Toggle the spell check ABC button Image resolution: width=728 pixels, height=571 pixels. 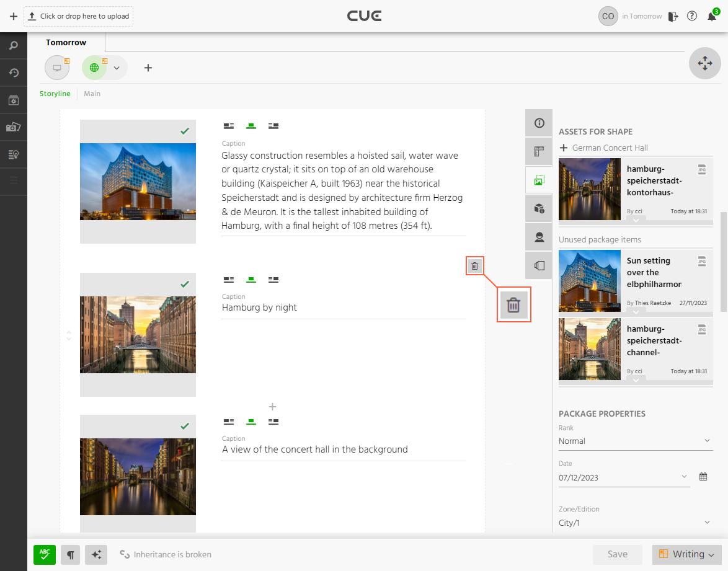45,554
